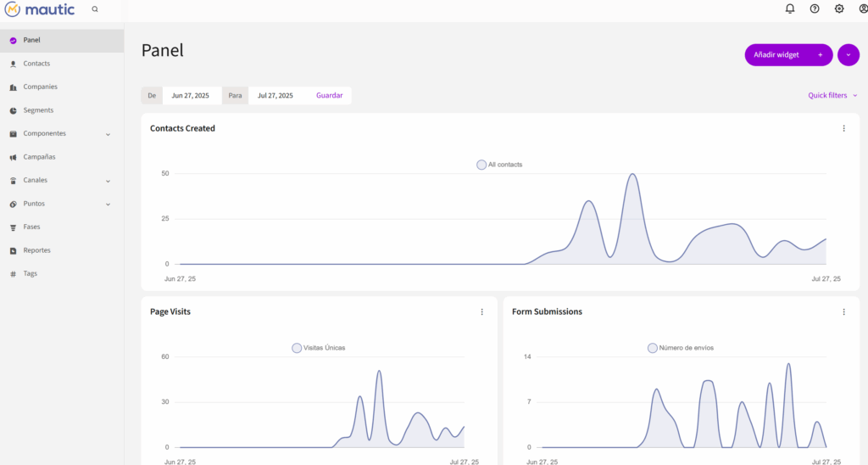Click Añadir widget button
868x465 pixels.
coord(788,55)
